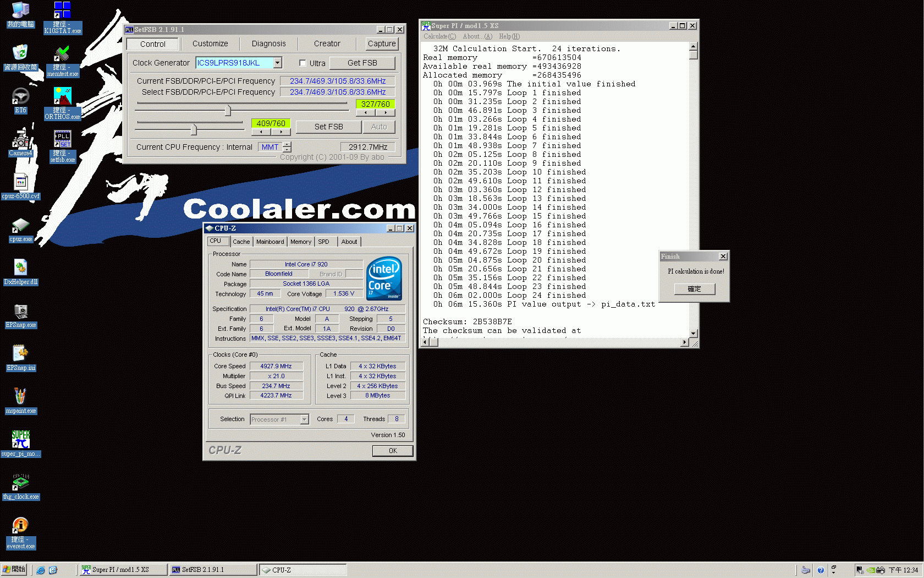Open the mspaint.exe desktop icon
Viewport: 924px width, 578px height.
(20, 401)
